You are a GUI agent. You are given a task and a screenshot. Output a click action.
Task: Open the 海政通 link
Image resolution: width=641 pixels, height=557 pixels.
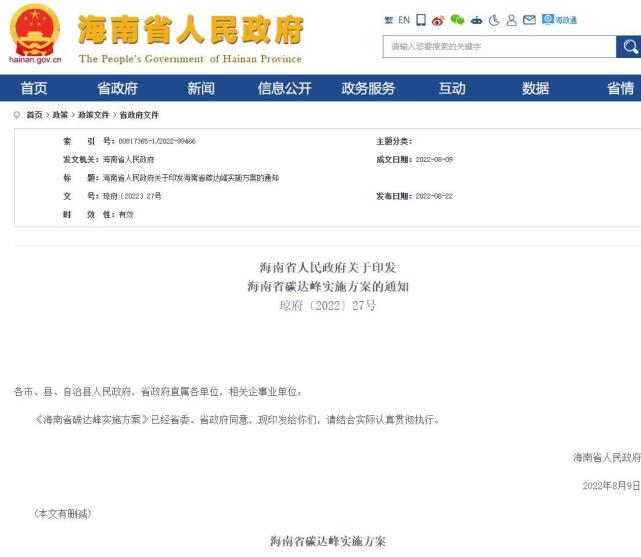(x=559, y=20)
